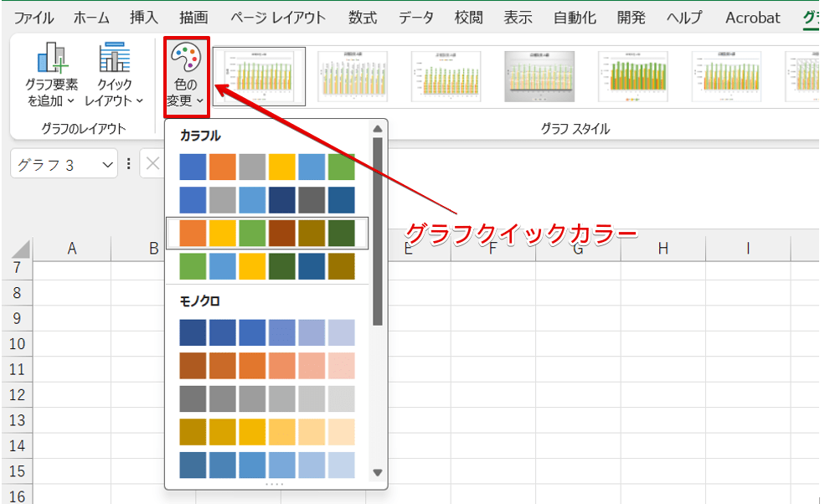This screenshot has width=825, height=504.
Task: Pick the orange モノクロ palette row
Action: [x=267, y=366]
